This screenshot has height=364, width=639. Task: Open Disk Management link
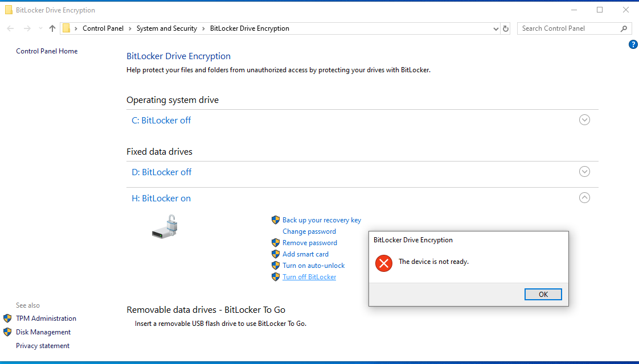coord(43,332)
